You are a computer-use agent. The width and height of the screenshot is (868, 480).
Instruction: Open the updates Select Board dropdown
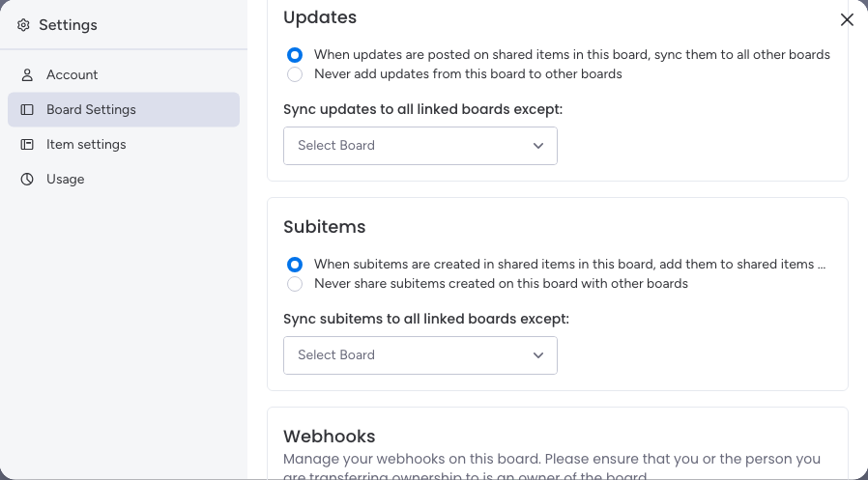pos(420,146)
